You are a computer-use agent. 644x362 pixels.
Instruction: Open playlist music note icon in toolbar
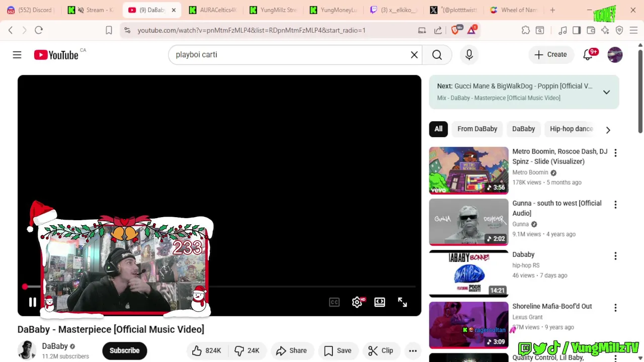pyautogui.click(x=562, y=30)
